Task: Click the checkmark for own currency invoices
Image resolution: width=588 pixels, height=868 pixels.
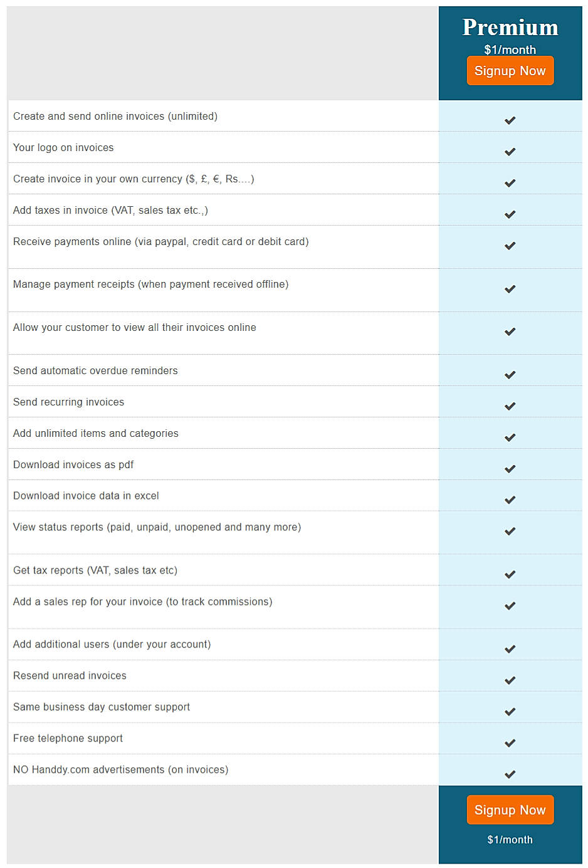Action: [510, 182]
